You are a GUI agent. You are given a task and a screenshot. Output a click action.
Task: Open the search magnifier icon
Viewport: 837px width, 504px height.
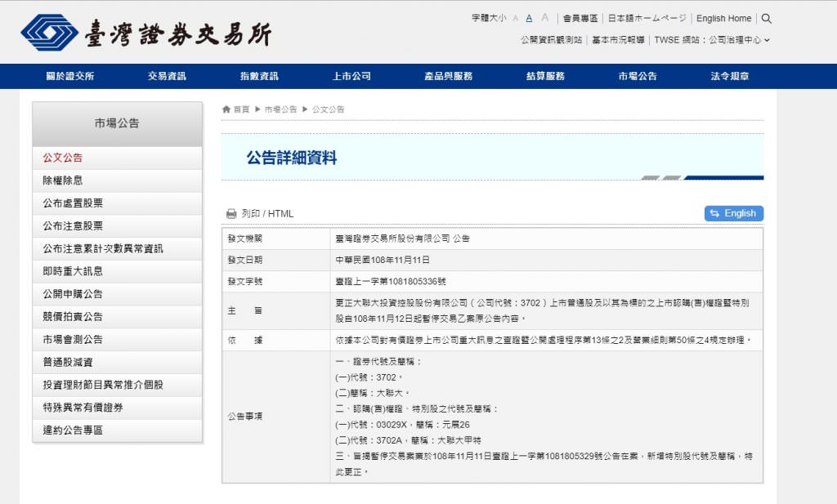pyautogui.click(x=767, y=19)
